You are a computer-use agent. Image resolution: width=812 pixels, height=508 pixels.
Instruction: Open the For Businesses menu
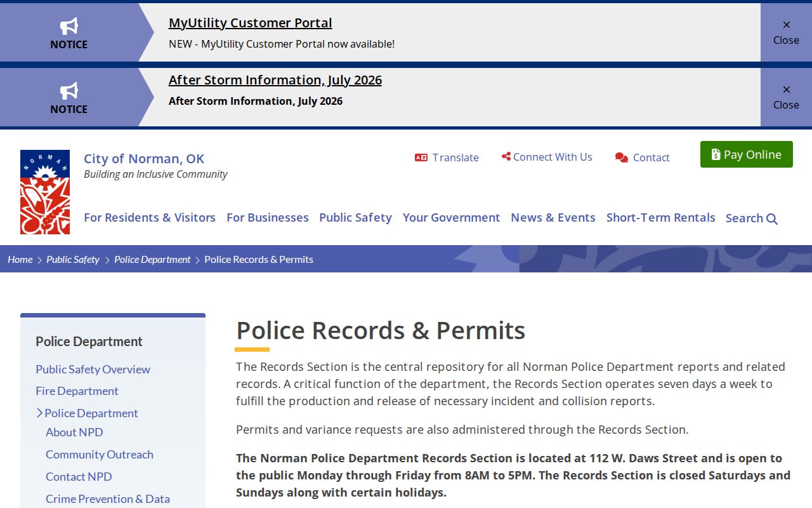[x=268, y=217]
